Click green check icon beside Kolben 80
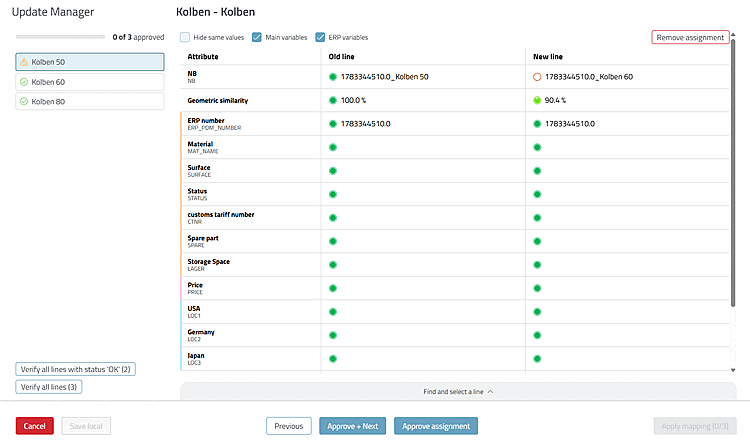This screenshot has width=750, height=441. [x=24, y=101]
